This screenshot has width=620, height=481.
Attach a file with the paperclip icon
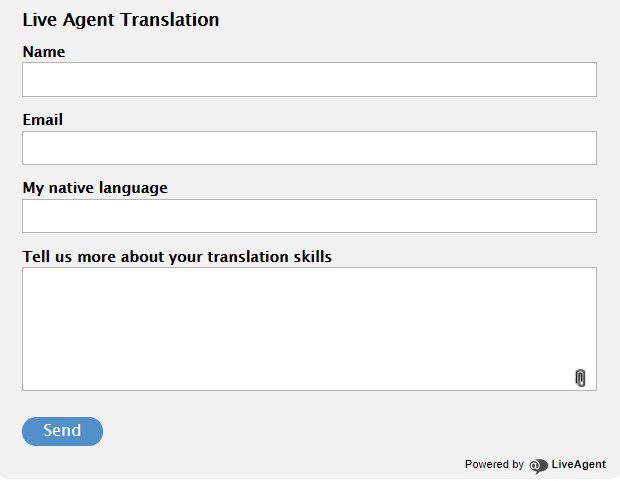point(580,377)
